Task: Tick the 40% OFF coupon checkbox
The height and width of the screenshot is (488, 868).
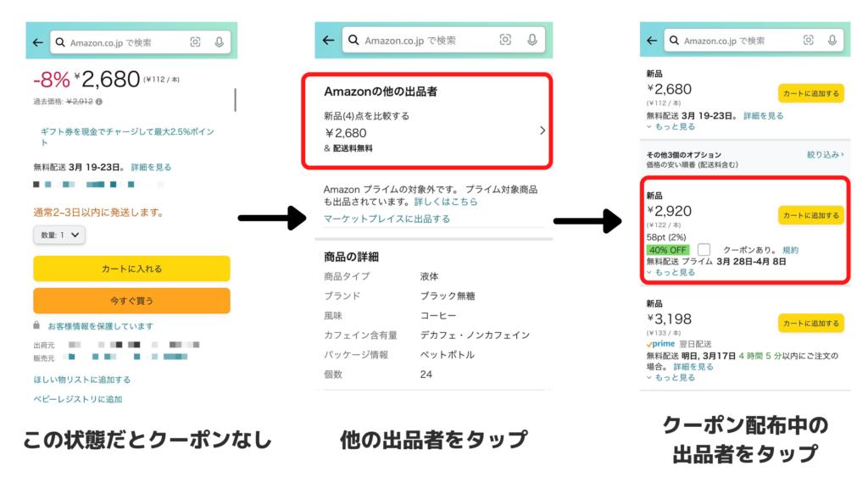Action: point(704,250)
